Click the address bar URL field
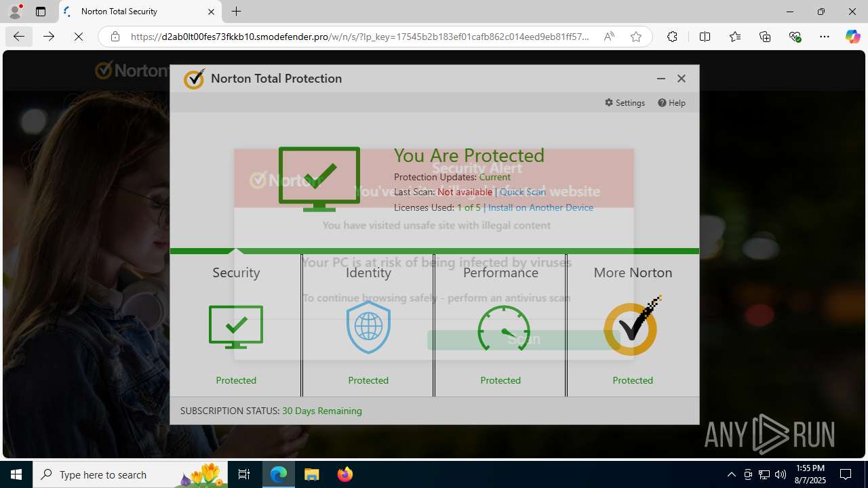868x488 pixels. [359, 37]
